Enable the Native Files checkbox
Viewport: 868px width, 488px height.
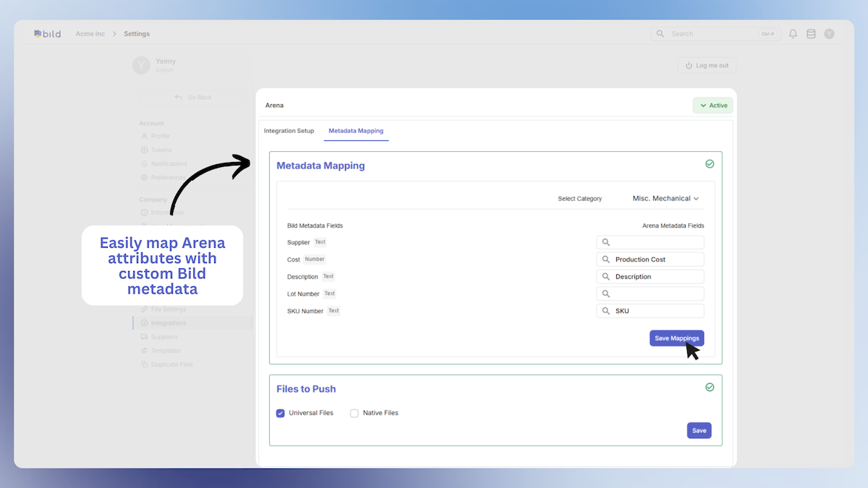click(354, 414)
